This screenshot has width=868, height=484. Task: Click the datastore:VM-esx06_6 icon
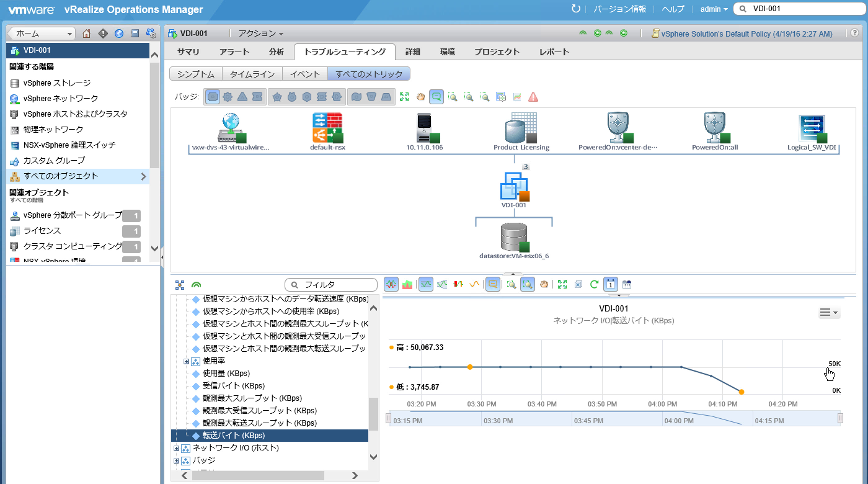(x=514, y=237)
